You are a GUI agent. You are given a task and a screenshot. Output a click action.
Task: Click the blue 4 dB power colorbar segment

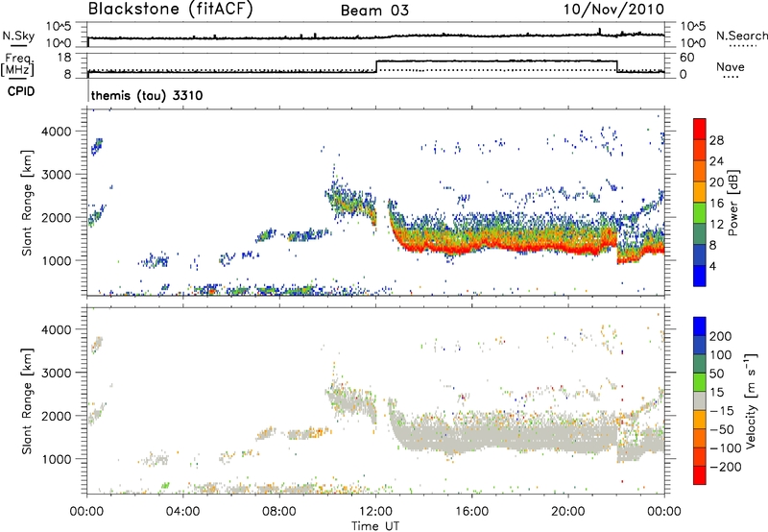(700, 276)
